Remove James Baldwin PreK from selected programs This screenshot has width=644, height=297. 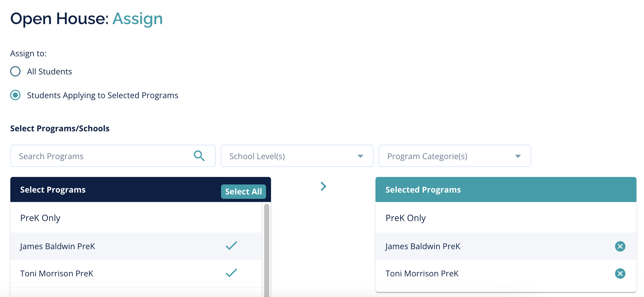click(x=620, y=246)
